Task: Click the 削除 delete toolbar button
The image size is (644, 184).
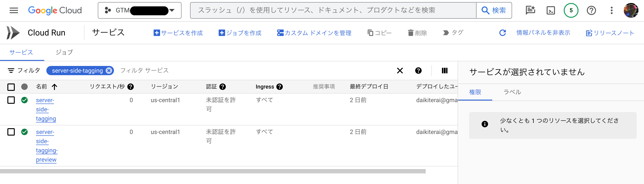Action: click(x=417, y=33)
